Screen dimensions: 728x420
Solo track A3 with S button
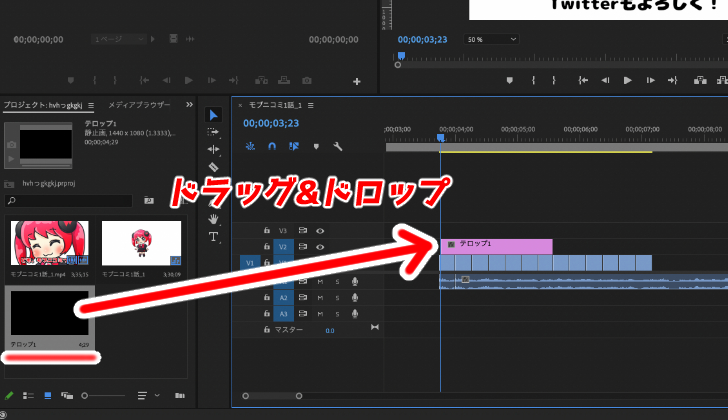coord(338,314)
